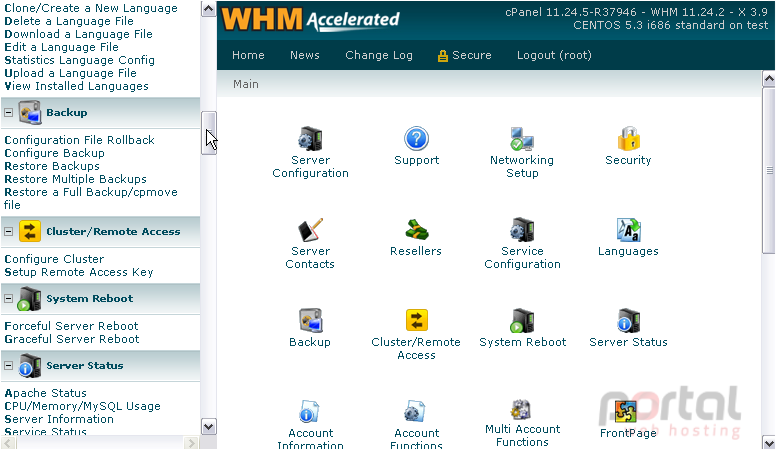Viewport: 776px width, 450px height.
Task: Open Configure Backup link
Action: tap(54, 153)
